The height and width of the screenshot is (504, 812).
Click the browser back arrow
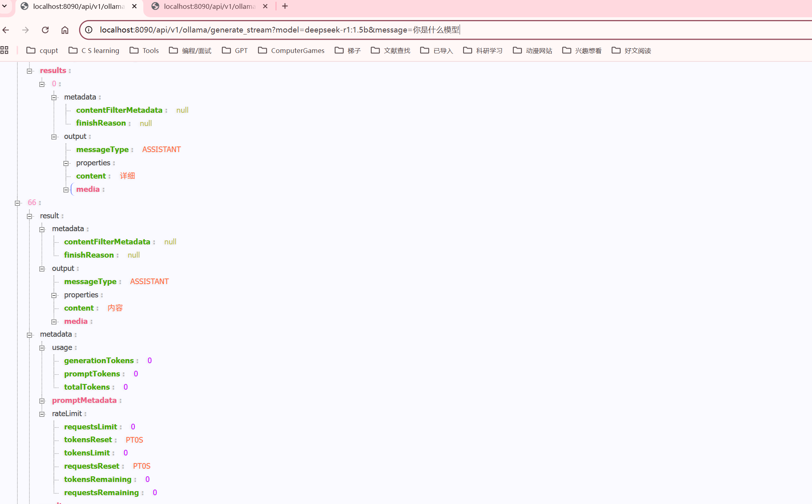(6, 30)
